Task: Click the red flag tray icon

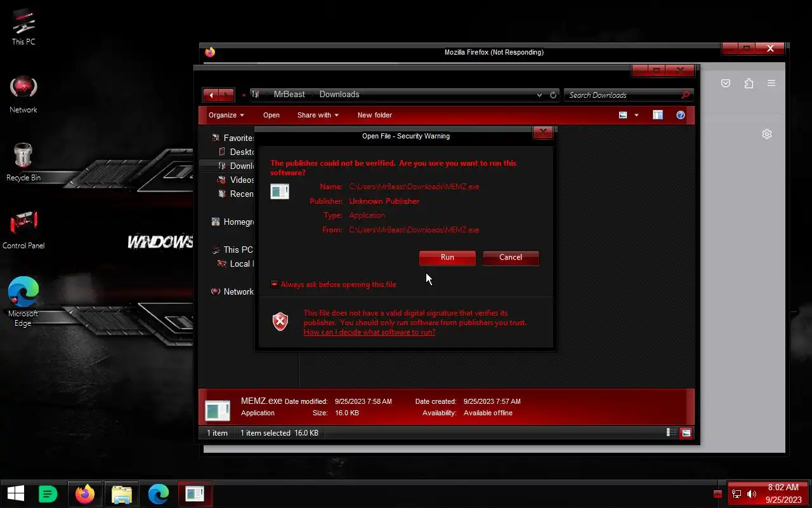Action: tap(717, 494)
